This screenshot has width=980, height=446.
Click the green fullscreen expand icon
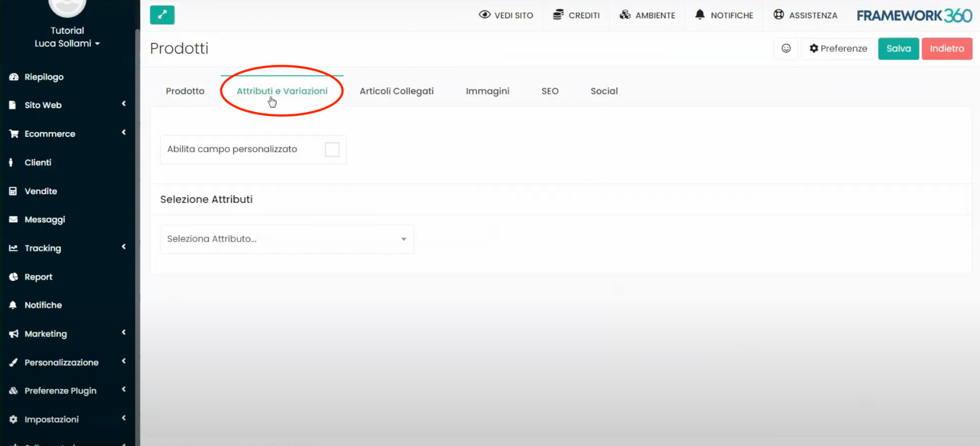162,15
